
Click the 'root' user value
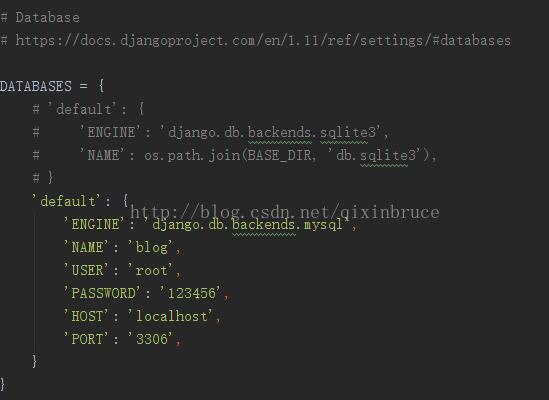pos(152,270)
